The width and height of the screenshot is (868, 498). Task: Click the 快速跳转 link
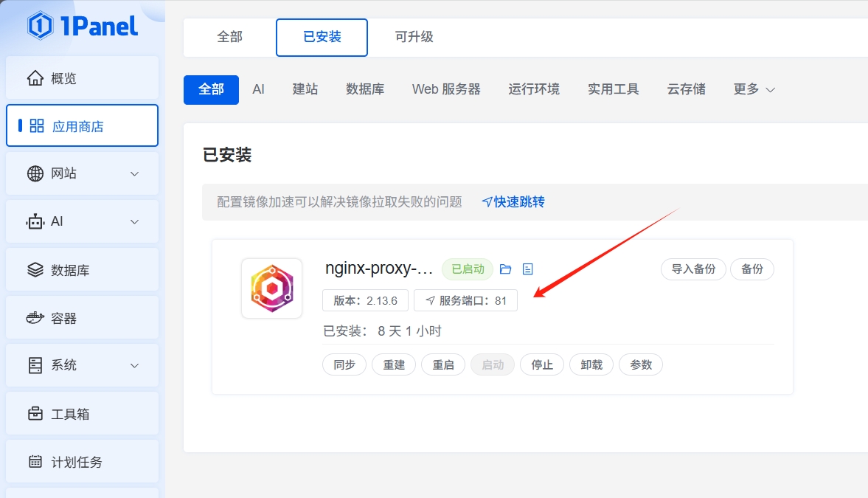[x=518, y=201]
